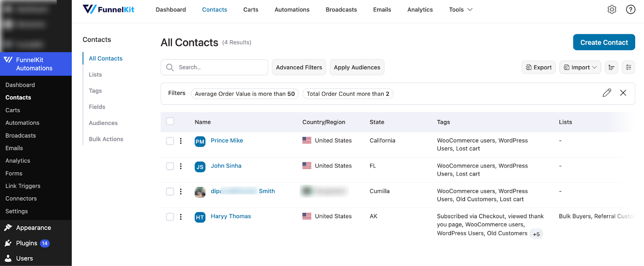Check the box for Prince Mike

click(x=170, y=141)
